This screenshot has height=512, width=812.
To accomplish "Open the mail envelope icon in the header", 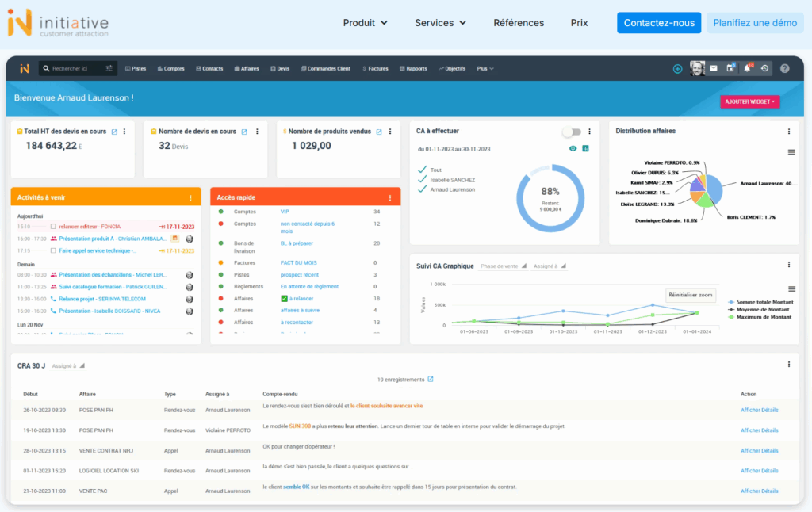I will (x=714, y=69).
